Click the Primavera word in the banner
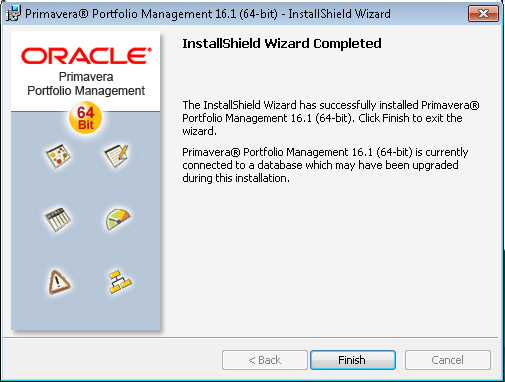This screenshot has width=505, height=382. [x=86, y=77]
